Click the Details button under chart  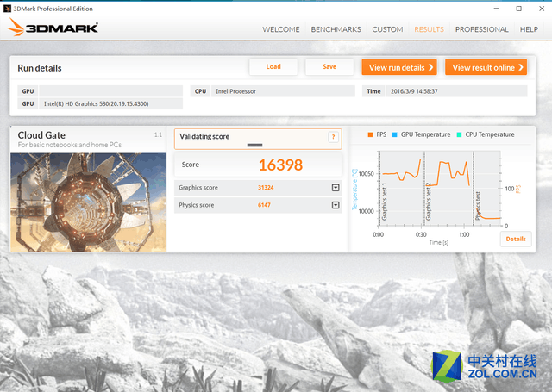[x=516, y=239]
